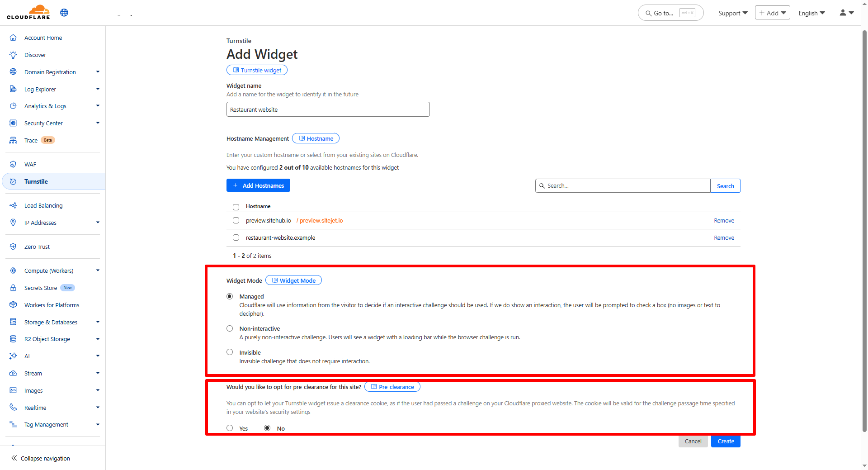
Task: Select the Invisible widget mode
Action: click(x=230, y=352)
